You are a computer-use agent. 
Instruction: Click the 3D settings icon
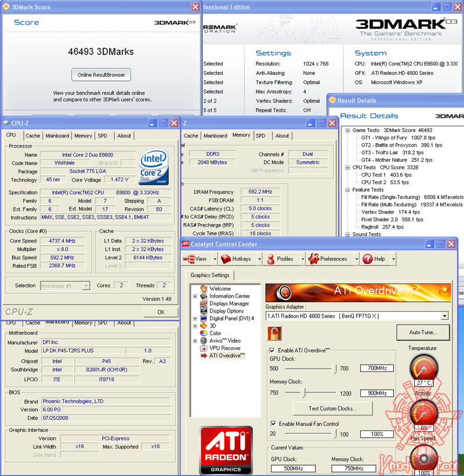204,325
